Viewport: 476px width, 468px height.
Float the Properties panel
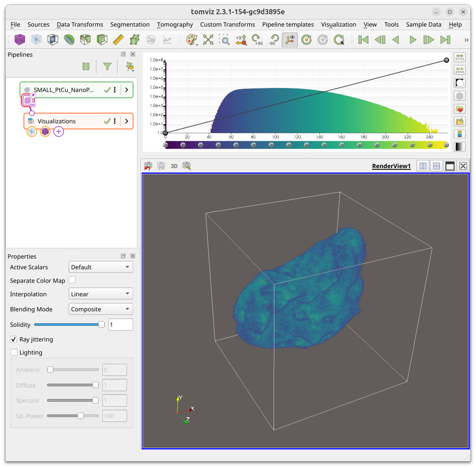coord(123,256)
